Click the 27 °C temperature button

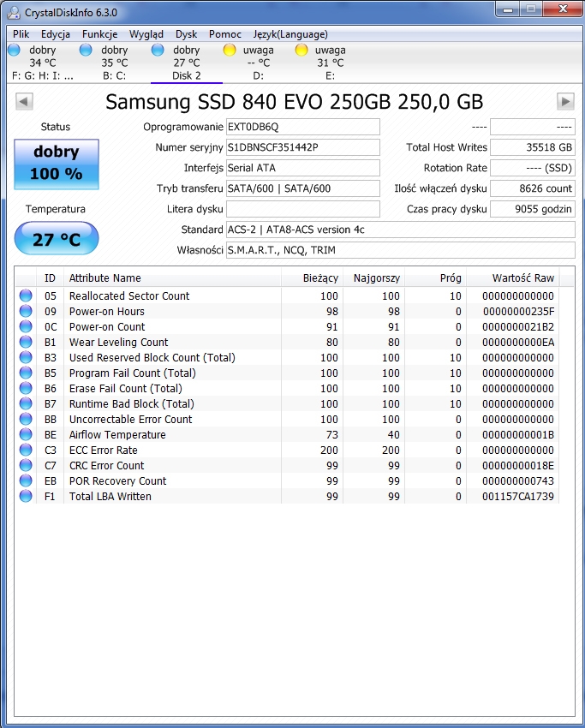click(57, 239)
